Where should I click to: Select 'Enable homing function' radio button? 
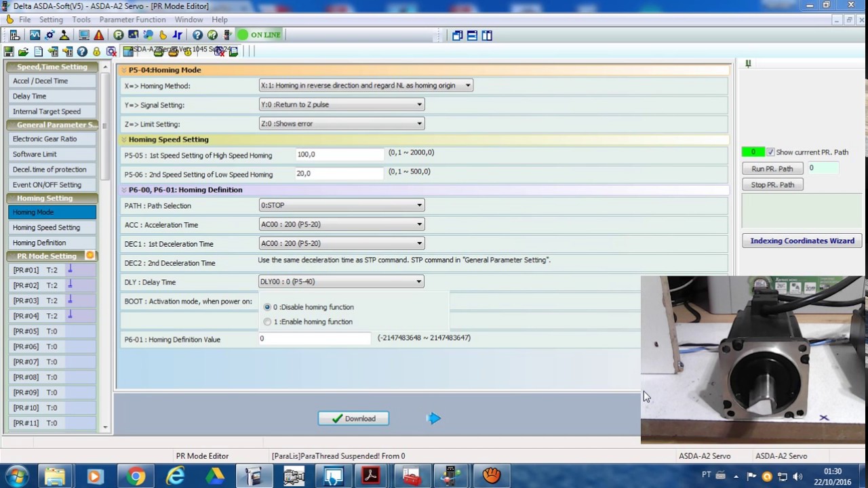tap(267, 322)
